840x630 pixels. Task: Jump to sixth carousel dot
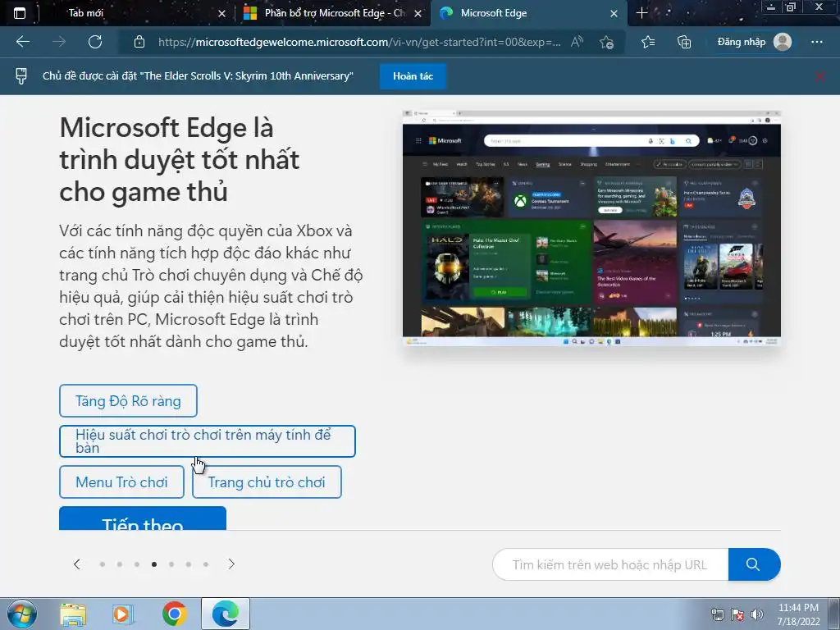click(x=189, y=564)
